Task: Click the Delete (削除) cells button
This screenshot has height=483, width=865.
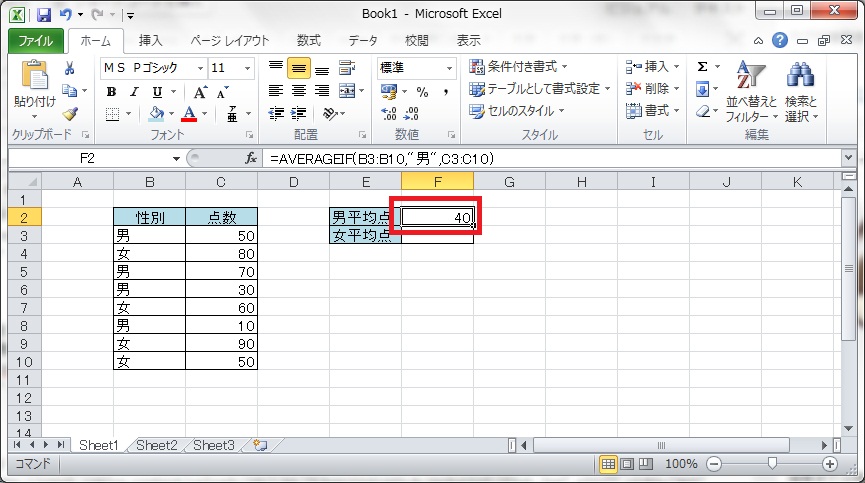Action: point(652,89)
